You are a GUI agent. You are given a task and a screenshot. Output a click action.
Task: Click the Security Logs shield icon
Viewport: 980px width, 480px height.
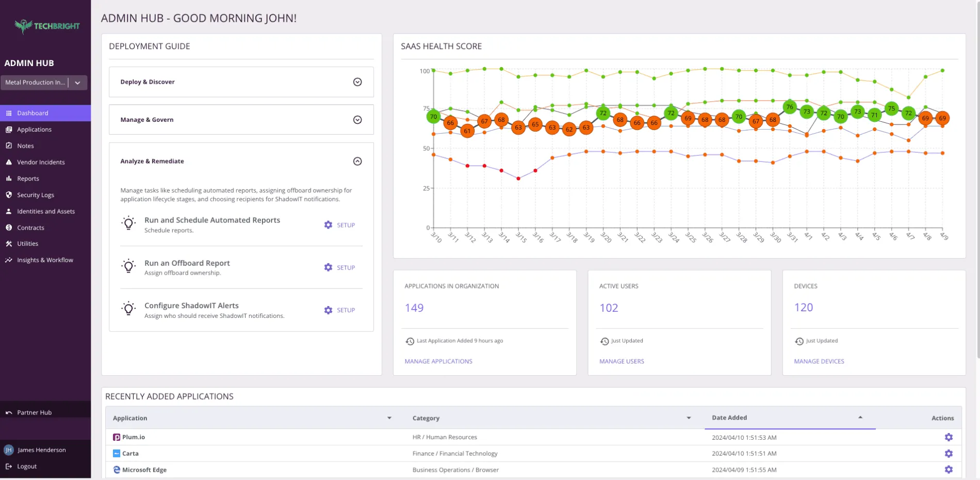[9, 195]
